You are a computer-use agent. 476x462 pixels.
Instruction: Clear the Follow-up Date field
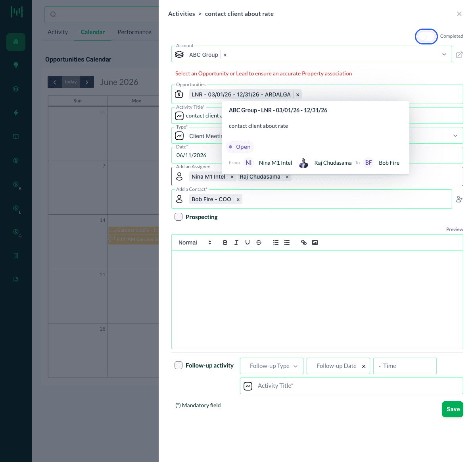(x=364, y=366)
